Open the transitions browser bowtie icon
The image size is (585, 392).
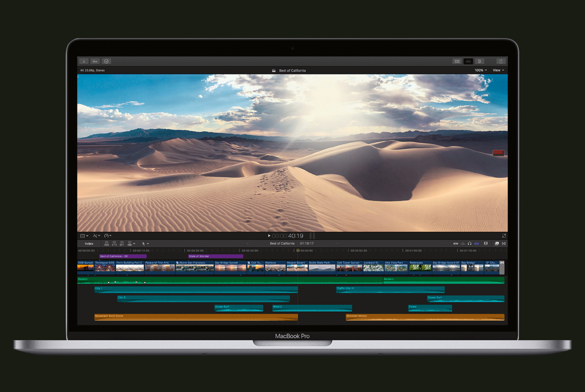504,243
